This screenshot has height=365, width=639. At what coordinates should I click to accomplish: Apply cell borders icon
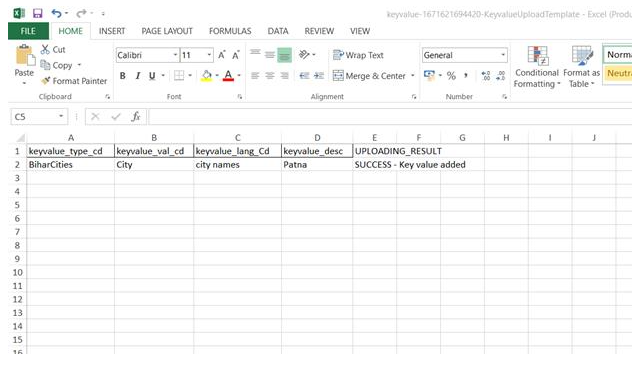(179, 76)
